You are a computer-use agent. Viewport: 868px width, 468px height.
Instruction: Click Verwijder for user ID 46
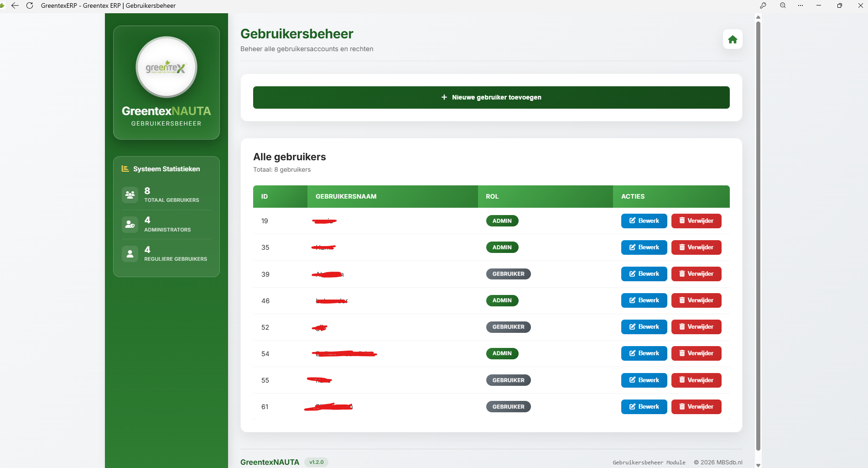pyautogui.click(x=696, y=300)
